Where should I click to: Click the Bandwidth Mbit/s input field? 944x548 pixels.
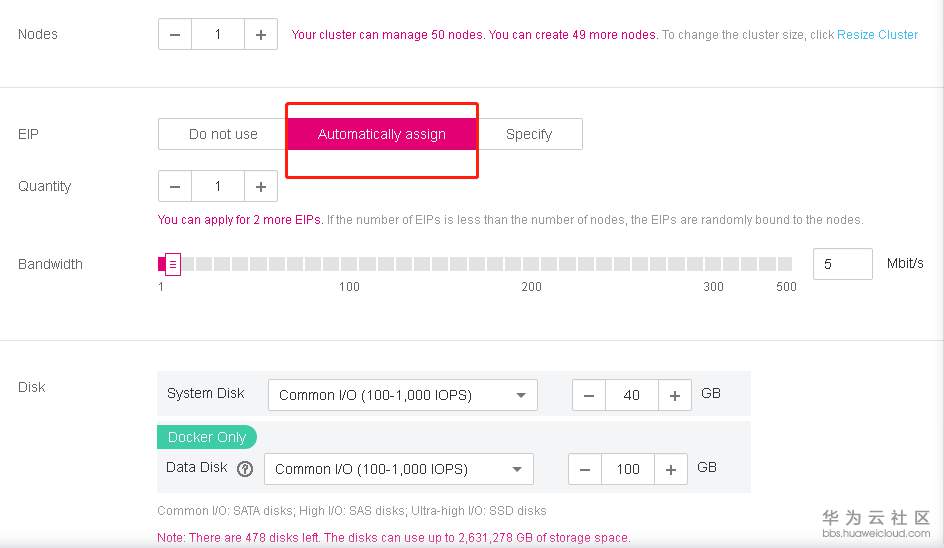point(842,264)
